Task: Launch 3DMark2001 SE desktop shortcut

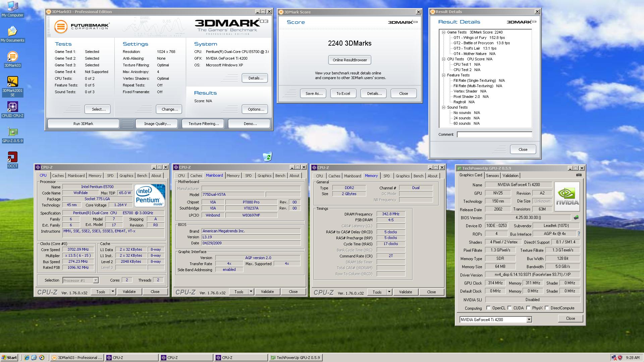Action: (12, 87)
